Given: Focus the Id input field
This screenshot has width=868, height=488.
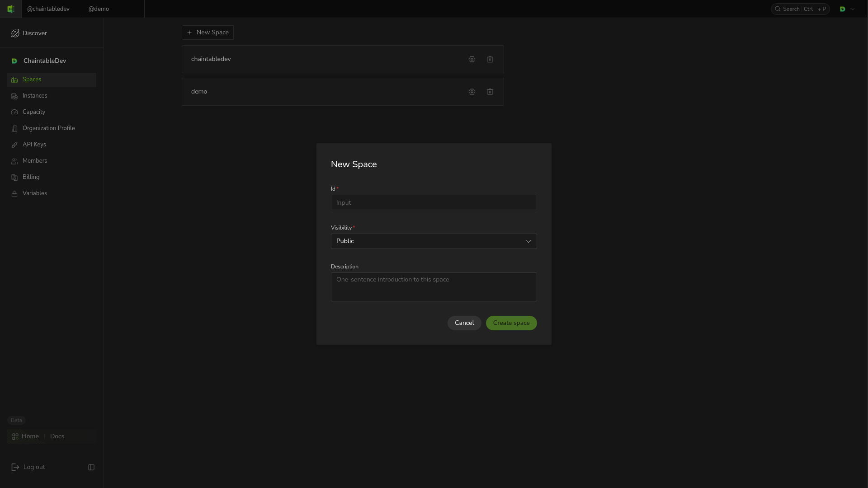Looking at the screenshot, I should pyautogui.click(x=434, y=202).
